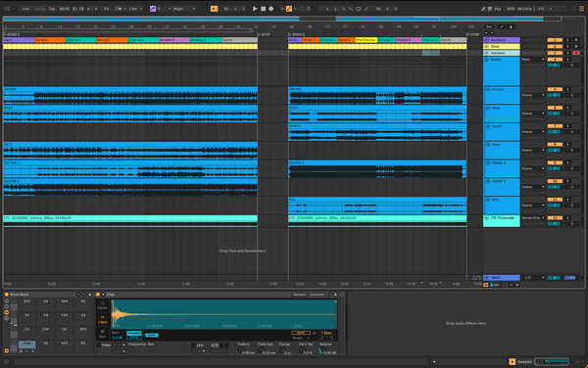Image resolution: width=588 pixels, height=368 pixels.
Task: Solo the Sections track
Action: pyautogui.click(x=567, y=40)
